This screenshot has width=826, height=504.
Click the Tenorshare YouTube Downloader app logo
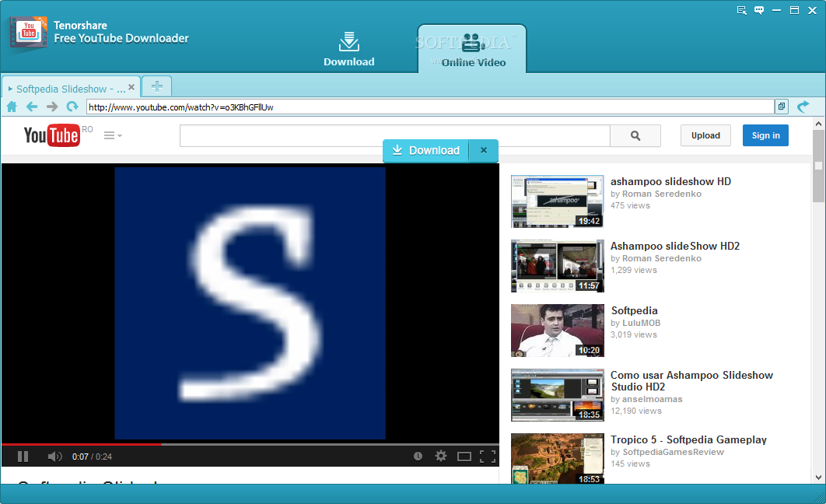(x=29, y=33)
